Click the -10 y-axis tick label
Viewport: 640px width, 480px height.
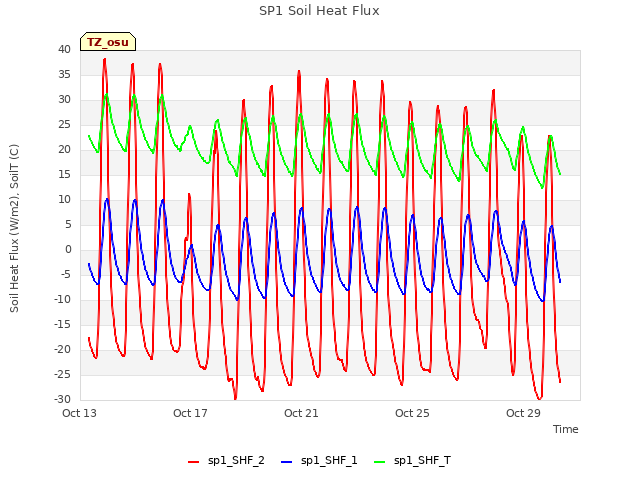pyautogui.click(x=63, y=299)
